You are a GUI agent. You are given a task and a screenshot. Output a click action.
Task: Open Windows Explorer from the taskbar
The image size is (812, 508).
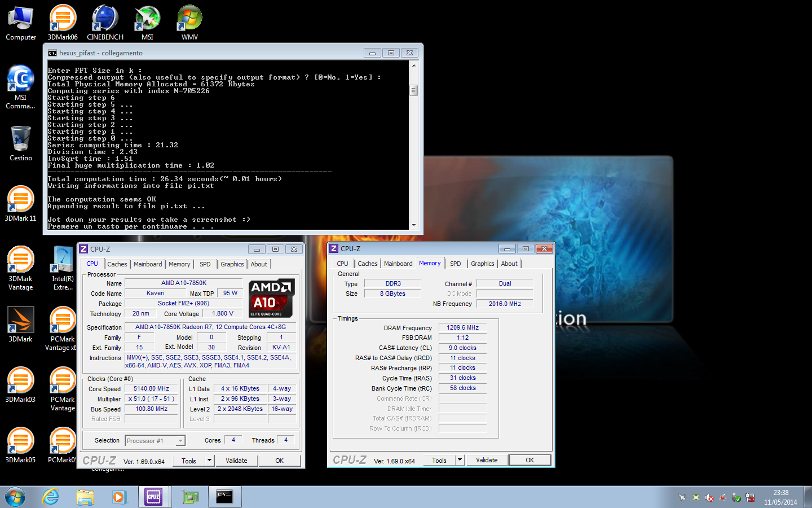point(85,497)
